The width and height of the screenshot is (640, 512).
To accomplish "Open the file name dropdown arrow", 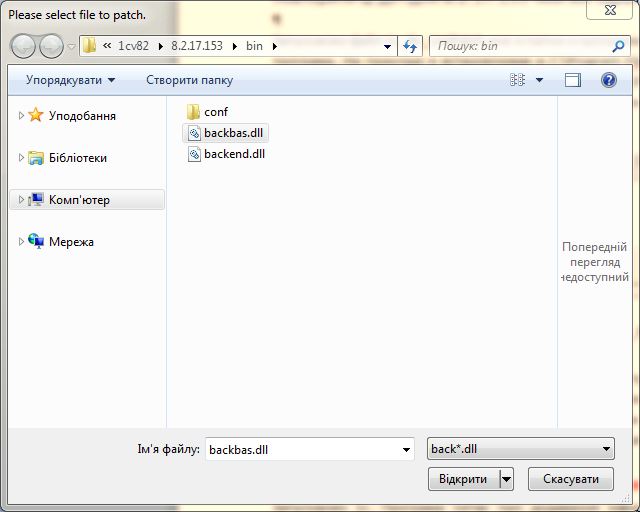I will tap(406, 450).
